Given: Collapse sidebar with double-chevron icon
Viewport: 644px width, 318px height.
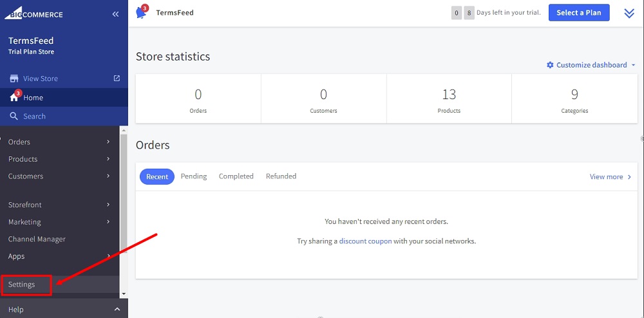Looking at the screenshot, I should 115,14.
